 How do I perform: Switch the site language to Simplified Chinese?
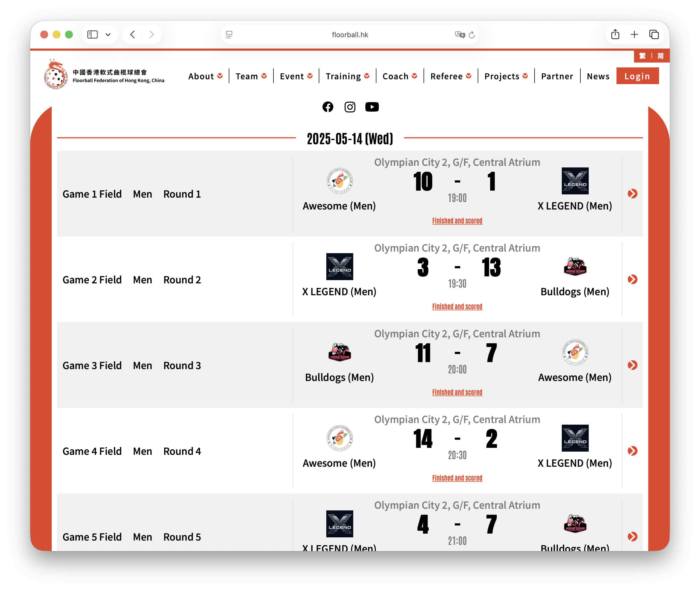[660, 56]
